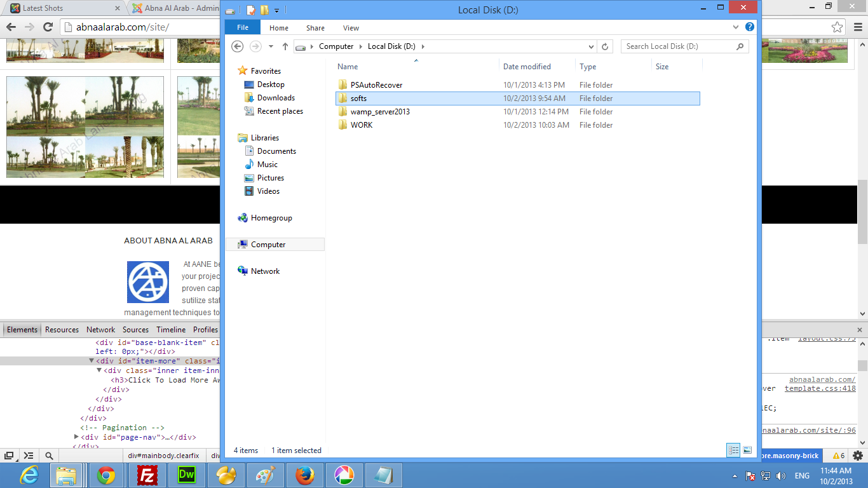The height and width of the screenshot is (488, 868).
Task: Launch Dreamweaver from the taskbar
Action: click(187, 475)
